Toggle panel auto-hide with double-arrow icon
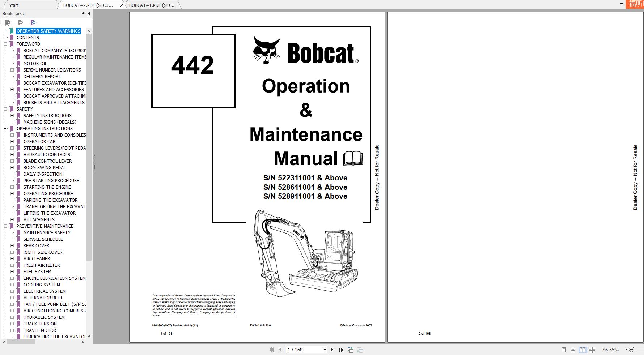The height and width of the screenshot is (355, 644). pos(82,13)
